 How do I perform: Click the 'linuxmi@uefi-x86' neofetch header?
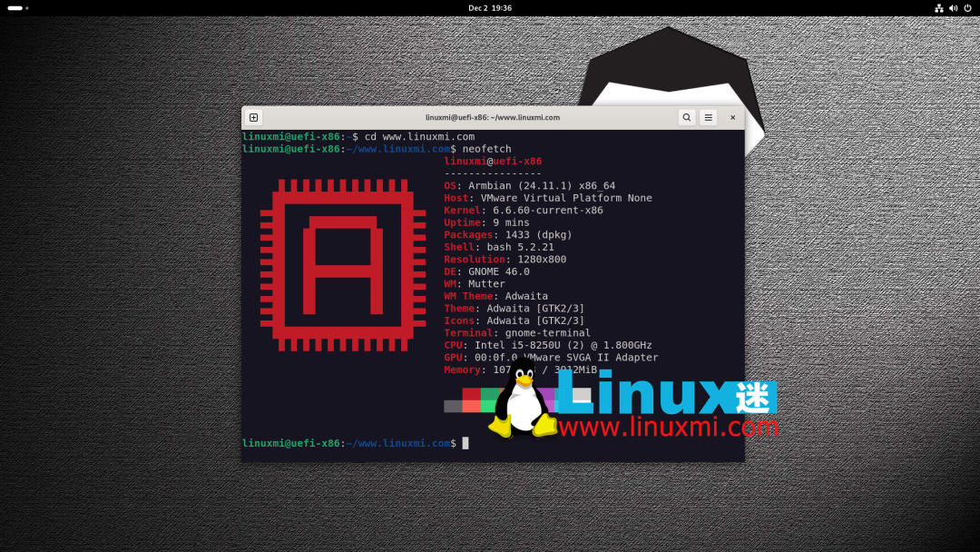click(493, 162)
